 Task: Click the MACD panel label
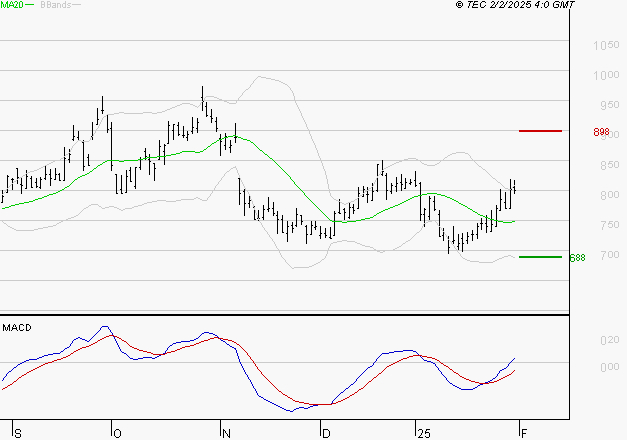[17, 328]
